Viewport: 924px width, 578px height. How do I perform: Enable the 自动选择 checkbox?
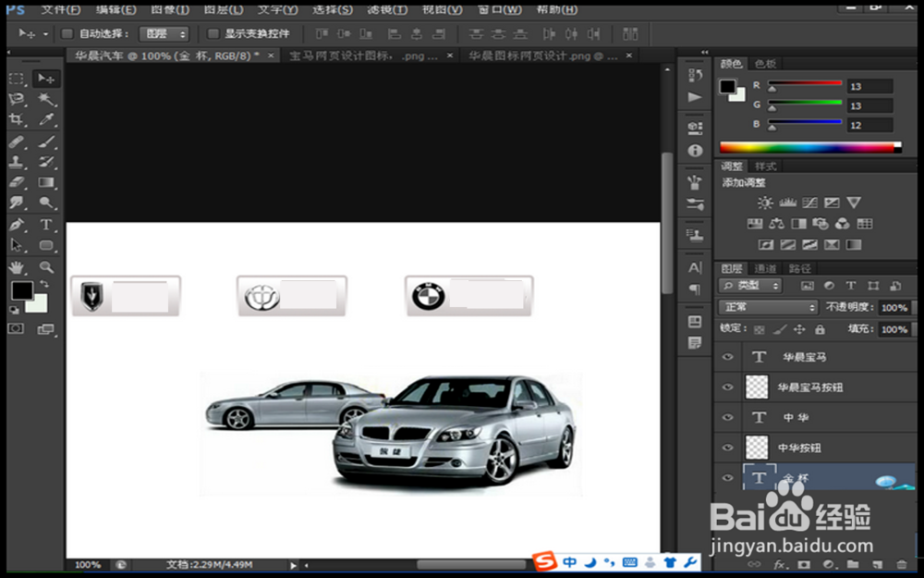point(67,33)
